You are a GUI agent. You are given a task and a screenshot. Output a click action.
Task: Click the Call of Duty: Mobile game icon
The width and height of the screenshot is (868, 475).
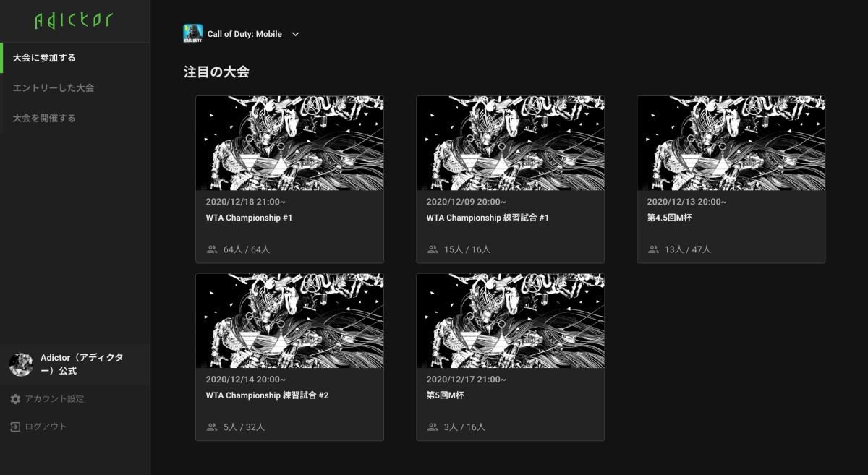click(192, 34)
